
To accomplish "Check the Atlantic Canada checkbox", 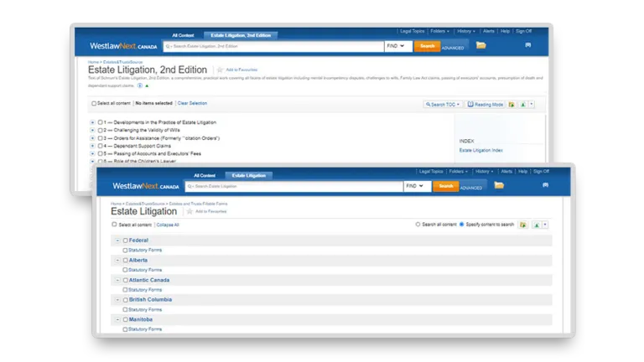I will point(125,281).
